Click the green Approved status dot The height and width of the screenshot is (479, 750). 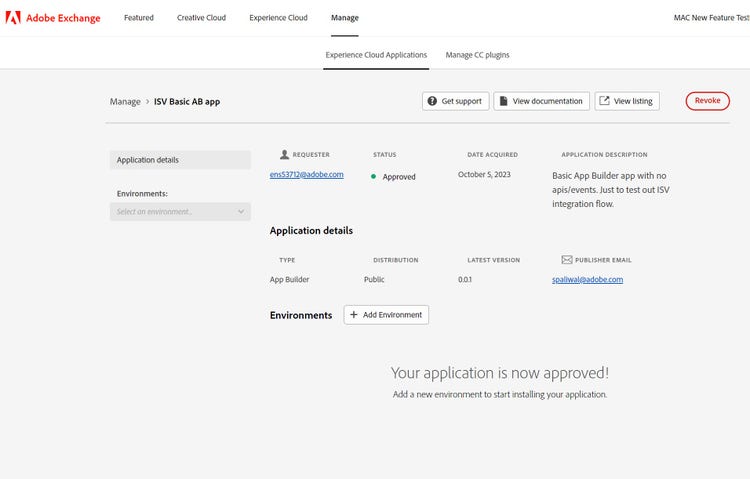pos(373,177)
